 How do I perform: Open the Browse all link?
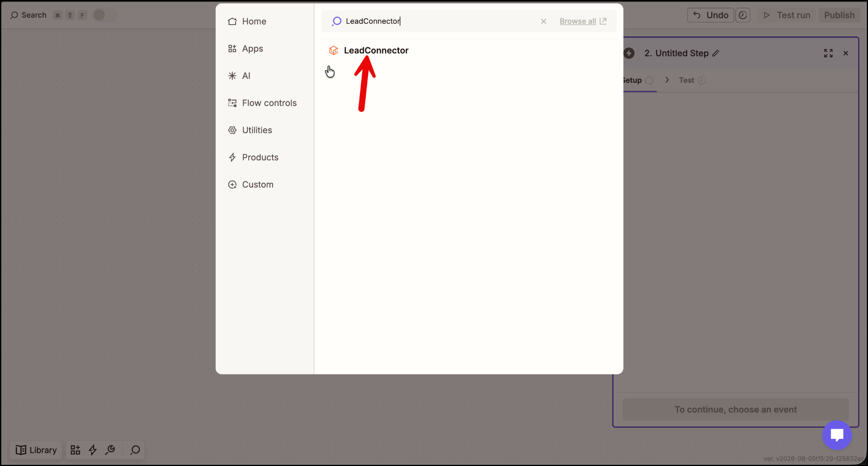[583, 21]
